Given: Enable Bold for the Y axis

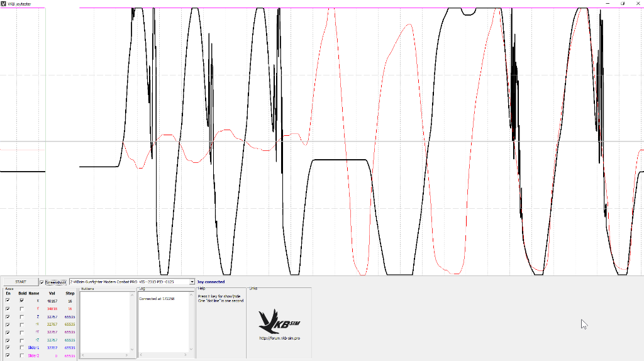Looking at the screenshot, I should coord(22,309).
